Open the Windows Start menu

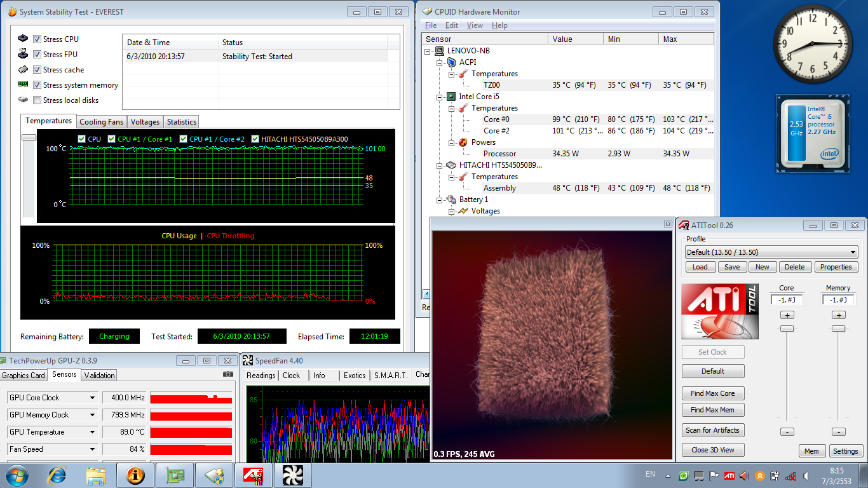17,475
